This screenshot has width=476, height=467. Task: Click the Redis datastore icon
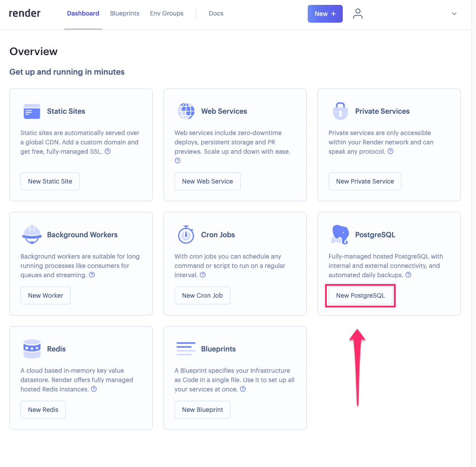[x=32, y=349]
